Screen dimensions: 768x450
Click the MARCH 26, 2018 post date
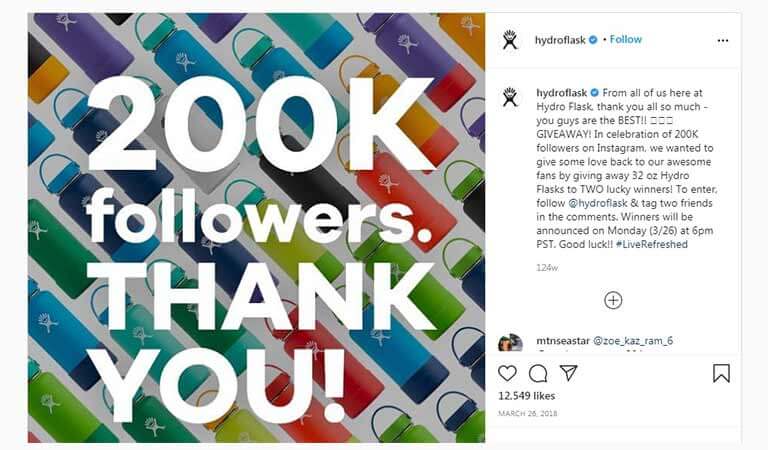528,414
